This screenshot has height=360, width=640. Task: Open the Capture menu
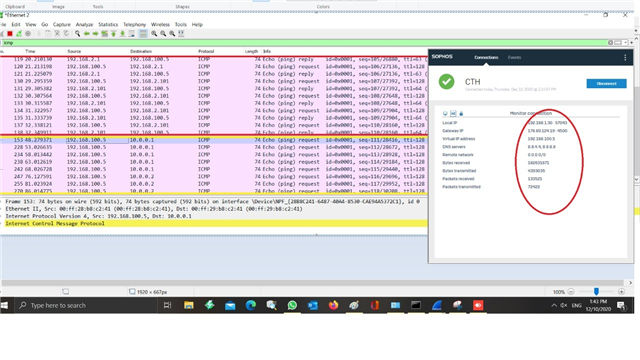click(x=62, y=24)
